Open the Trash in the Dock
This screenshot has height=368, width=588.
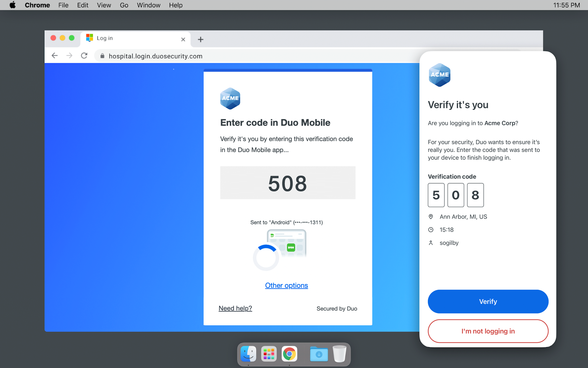340,354
